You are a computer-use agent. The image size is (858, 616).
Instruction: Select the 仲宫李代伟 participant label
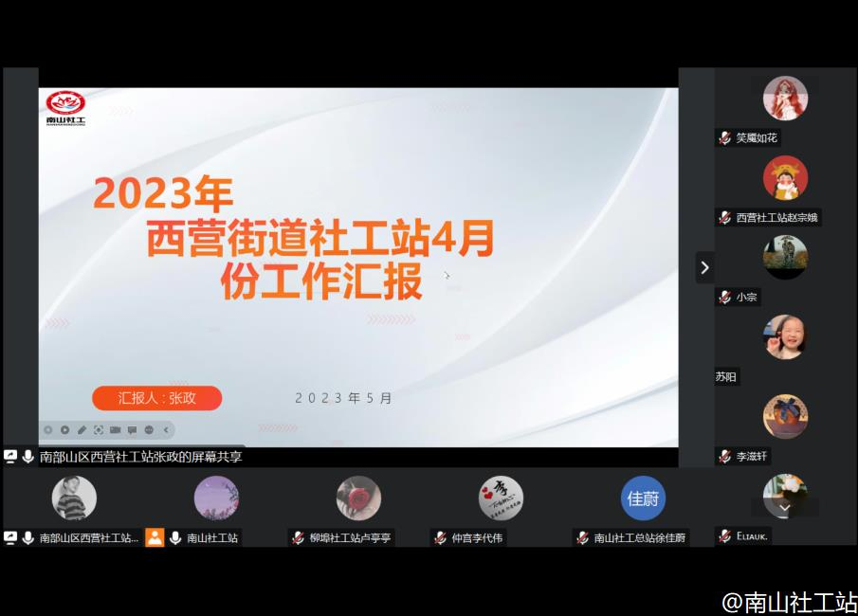[478, 537]
